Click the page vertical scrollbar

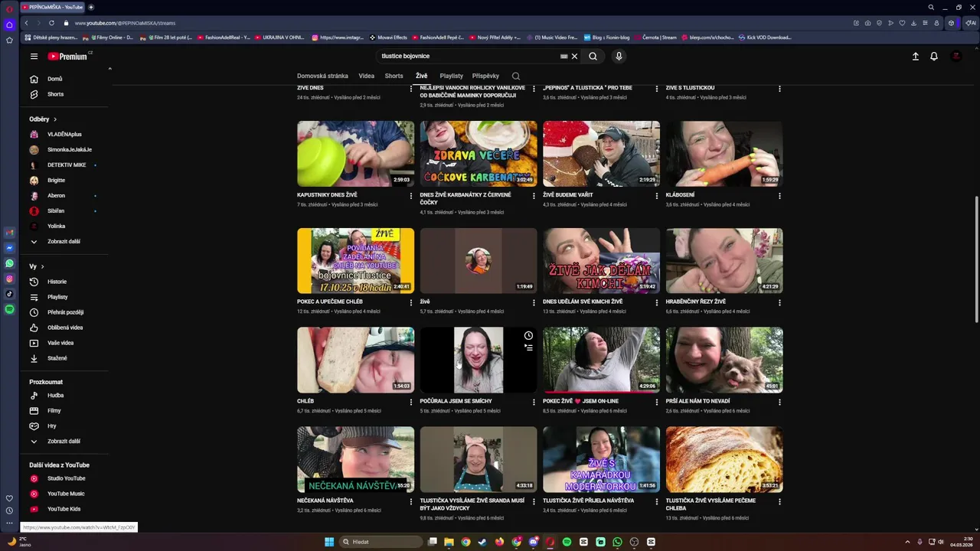click(976, 260)
